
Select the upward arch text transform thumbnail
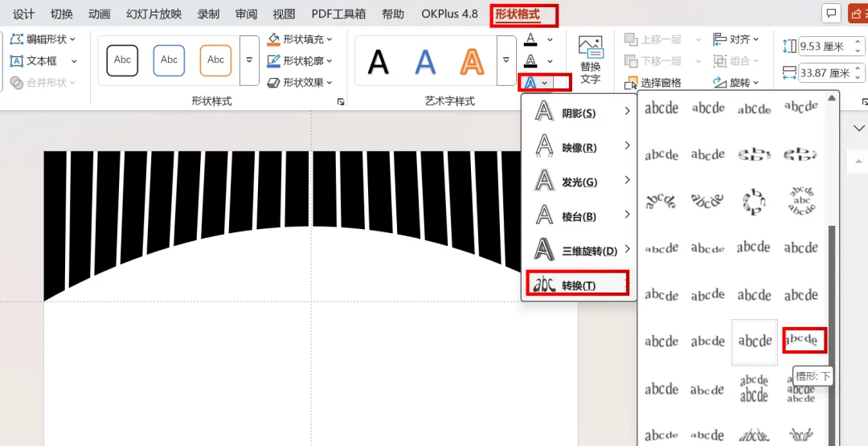pyautogui.click(x=661, y=201)
